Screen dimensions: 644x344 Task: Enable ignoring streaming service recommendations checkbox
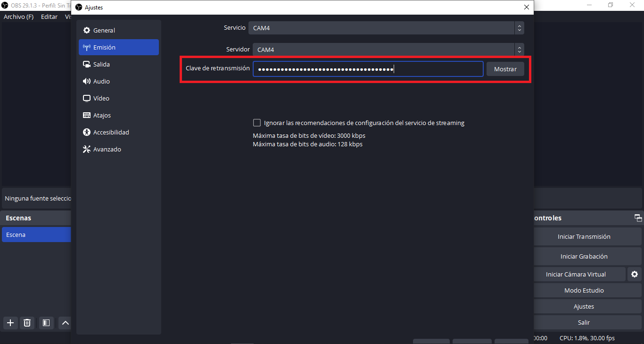(x=257, y=123)
